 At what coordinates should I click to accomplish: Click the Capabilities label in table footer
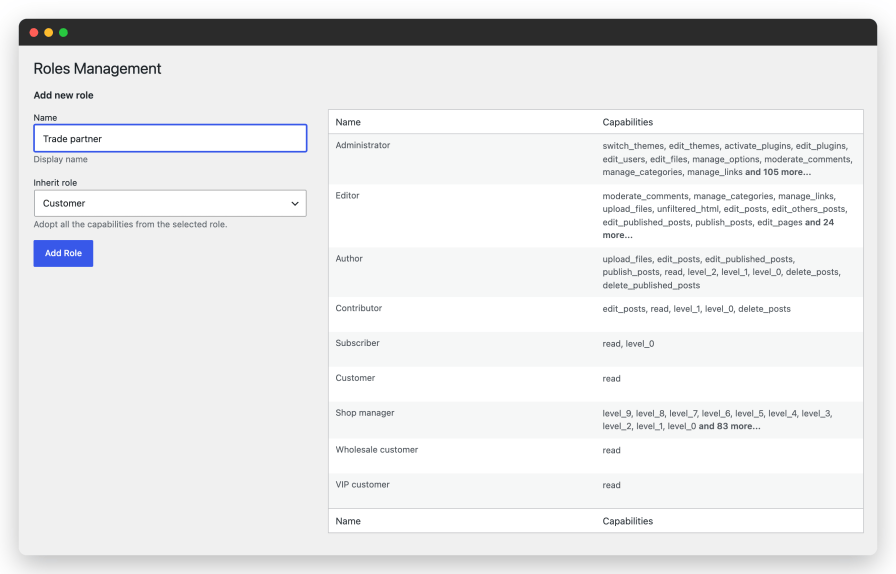pos(627,521)
